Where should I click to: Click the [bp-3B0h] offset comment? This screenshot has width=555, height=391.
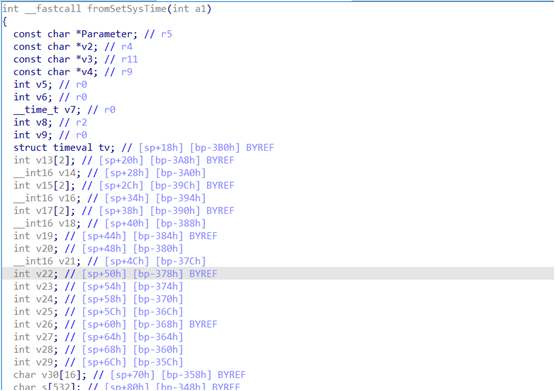pyautogui.click(x=215, y=148)
